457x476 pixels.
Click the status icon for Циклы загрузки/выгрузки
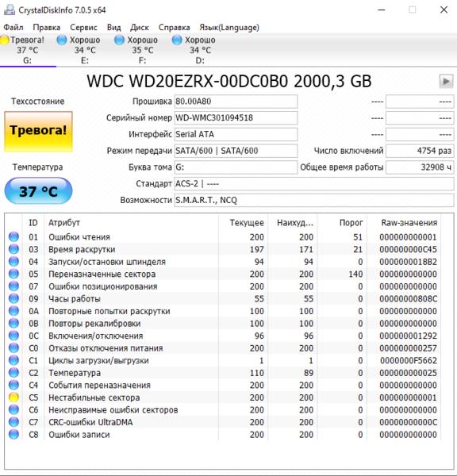[13, 360]
